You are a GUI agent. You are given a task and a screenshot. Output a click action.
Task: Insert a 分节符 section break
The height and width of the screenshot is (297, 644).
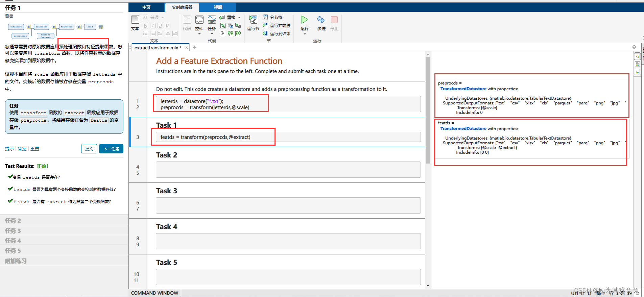pyautogui.click(x=272, y=17)
